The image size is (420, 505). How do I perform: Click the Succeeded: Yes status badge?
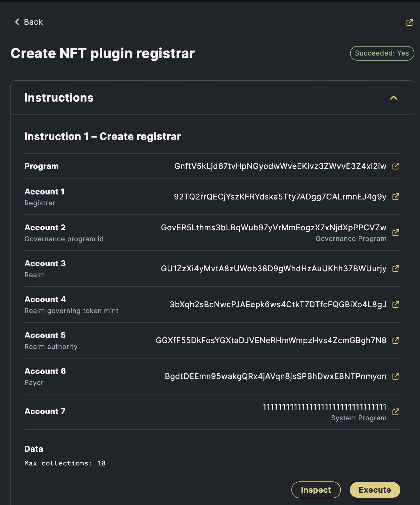(x=382, y=53)
